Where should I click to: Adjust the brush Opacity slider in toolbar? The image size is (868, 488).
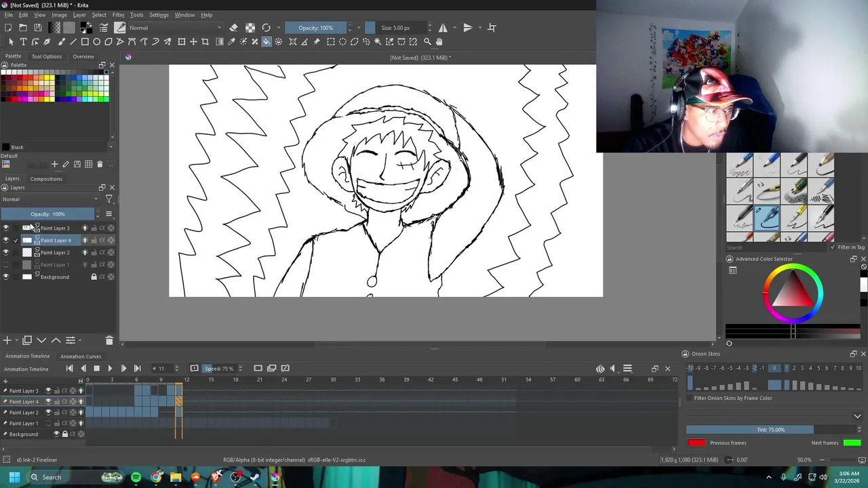(315, 28)
